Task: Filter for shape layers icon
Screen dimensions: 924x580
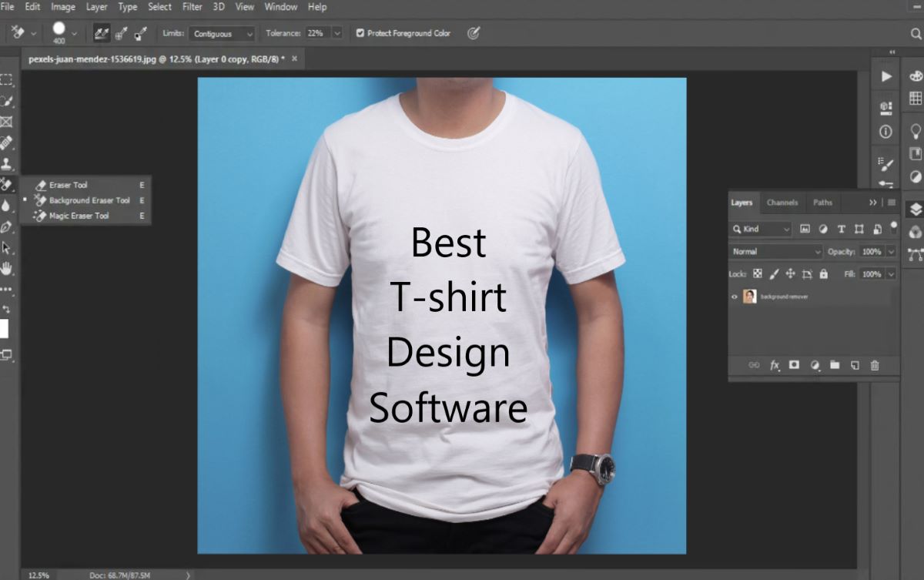Action: coord(859,229)
